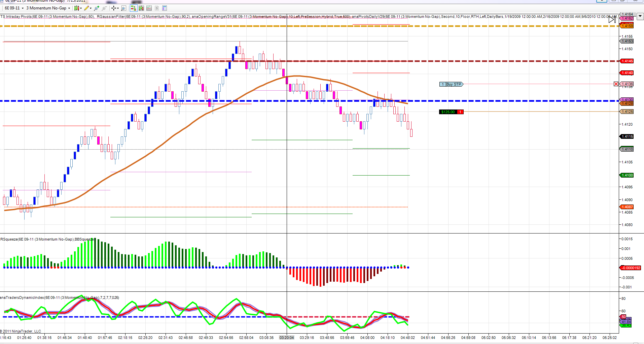Click the 1.4145 red price marker

(627, 61)
